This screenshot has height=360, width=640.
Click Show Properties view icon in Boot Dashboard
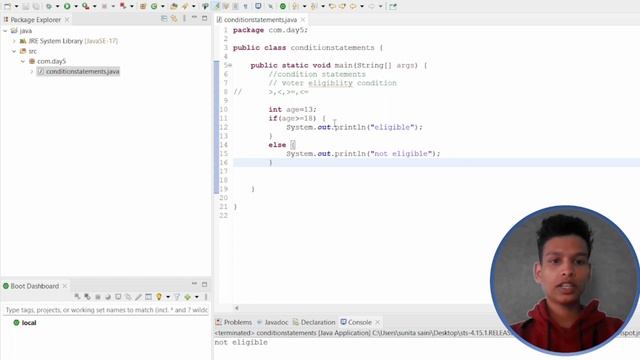point(149,297)
